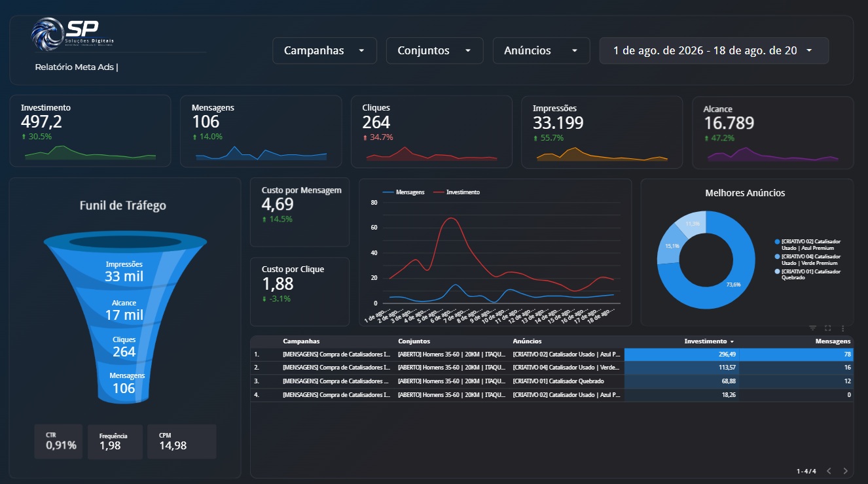Click the Investimento legend entry in line chart

point(456,192)
